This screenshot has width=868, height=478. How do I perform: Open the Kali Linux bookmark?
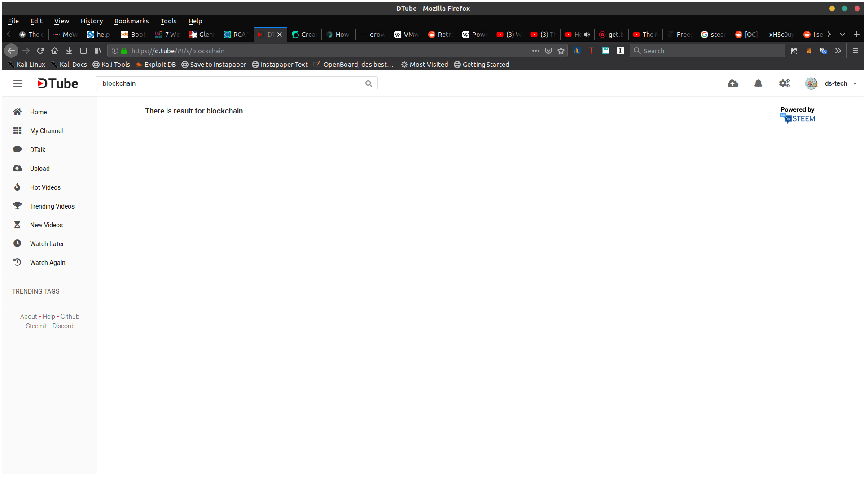click(x=26, y=65)
